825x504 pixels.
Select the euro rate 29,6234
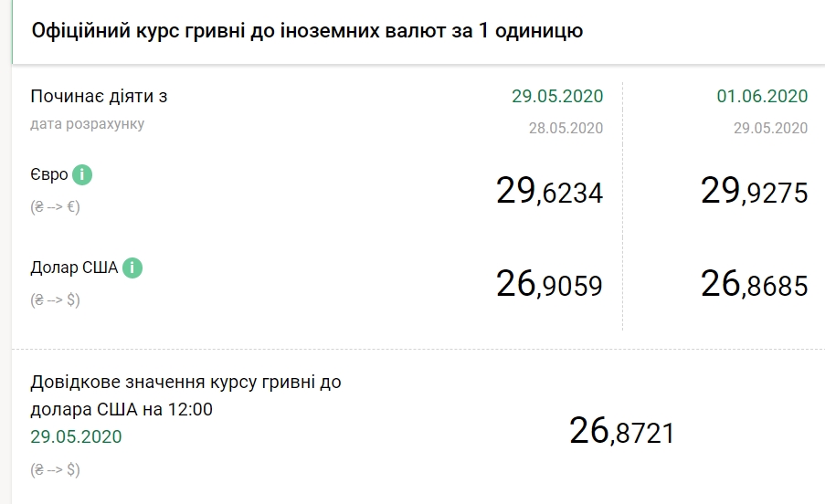click(549, 191)
